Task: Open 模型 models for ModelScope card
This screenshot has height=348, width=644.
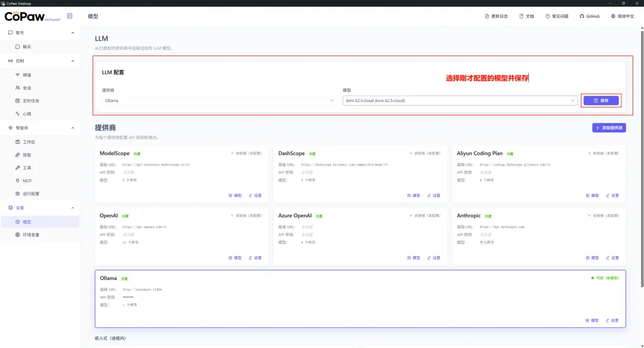Action: [236, 195]
